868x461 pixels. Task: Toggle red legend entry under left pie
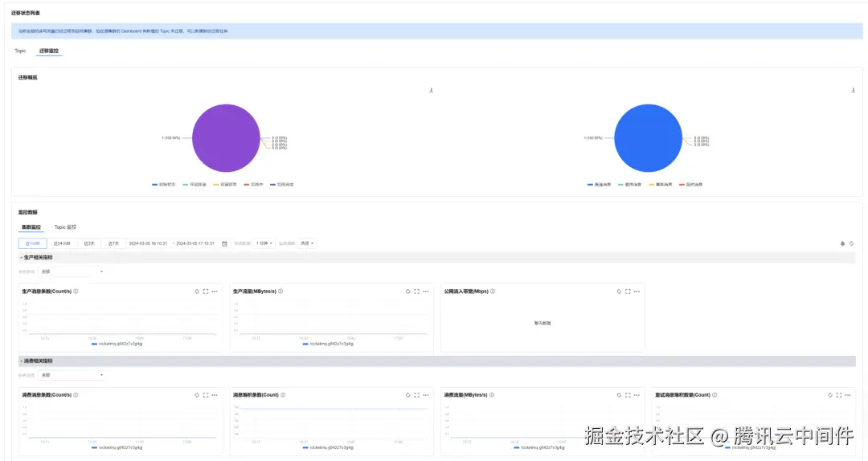point(253,184)
